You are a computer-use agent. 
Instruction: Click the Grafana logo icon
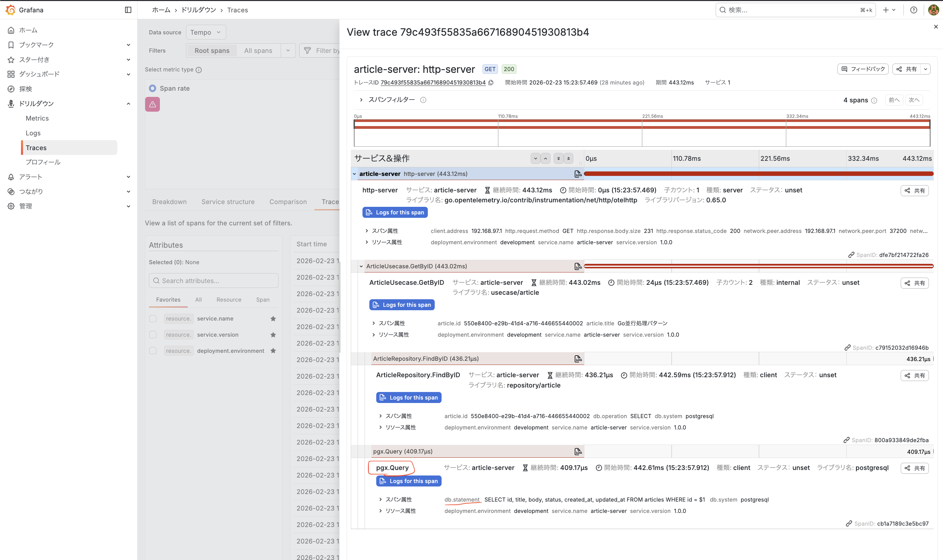(11, 10)
